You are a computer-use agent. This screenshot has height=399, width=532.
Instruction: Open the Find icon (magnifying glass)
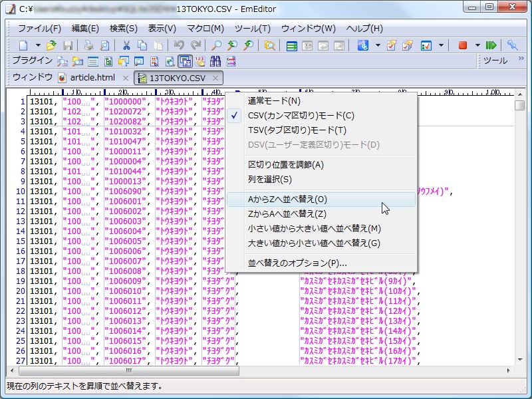tap(216, 45)
